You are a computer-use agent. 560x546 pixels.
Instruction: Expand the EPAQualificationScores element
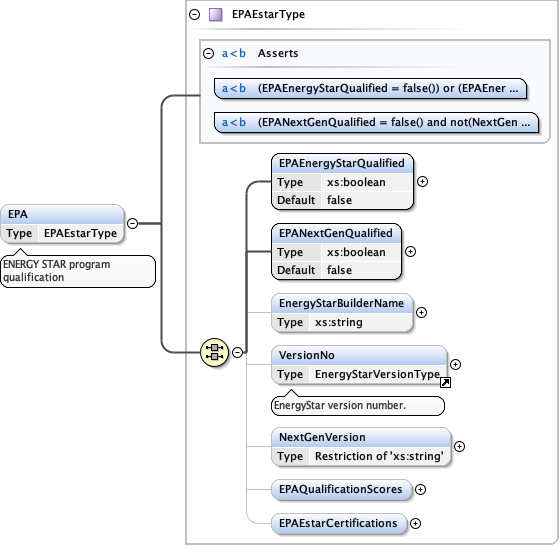click(x=420, y=489)
